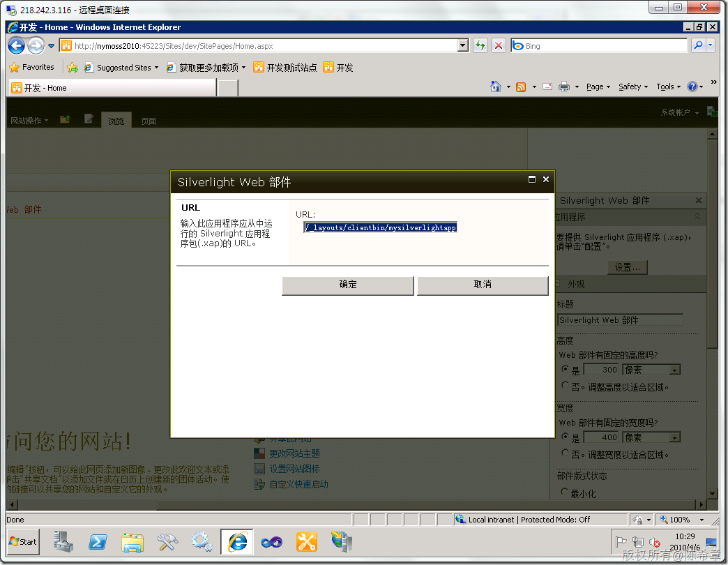The width and height of the screenshot is (728, 565).
Task: Click Add to Favorites Bar star icon
Action: coord(73,68)
